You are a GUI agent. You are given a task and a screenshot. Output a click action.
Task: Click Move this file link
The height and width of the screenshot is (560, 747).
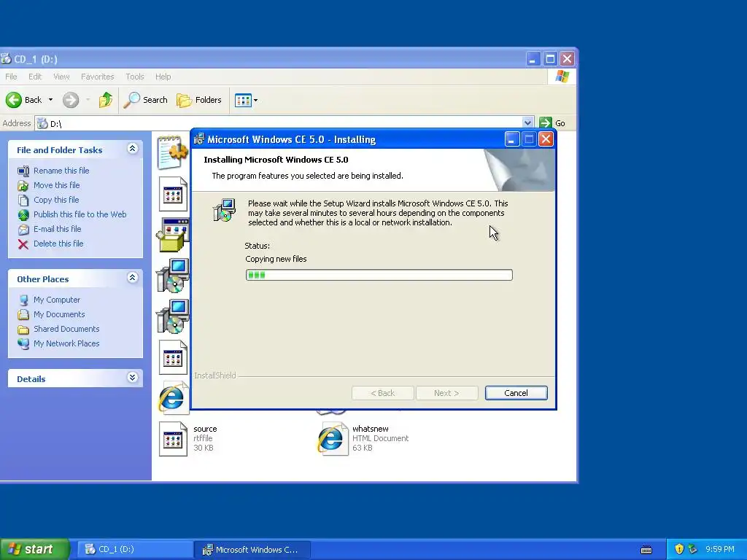pyautogui.click(x=56, y=185)
